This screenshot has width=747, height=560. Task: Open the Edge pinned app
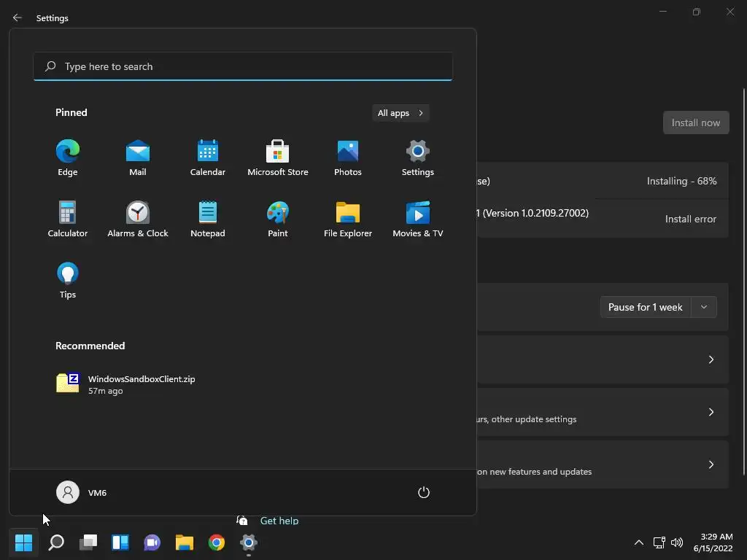(68, 158)
